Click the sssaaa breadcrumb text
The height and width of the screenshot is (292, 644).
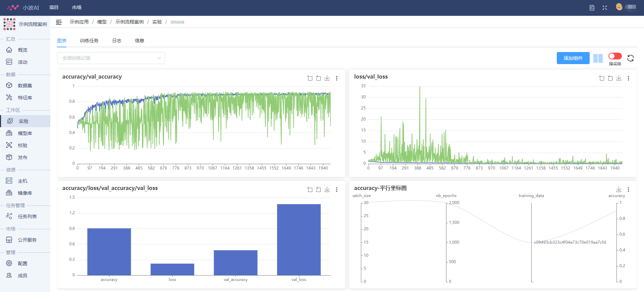177,22
